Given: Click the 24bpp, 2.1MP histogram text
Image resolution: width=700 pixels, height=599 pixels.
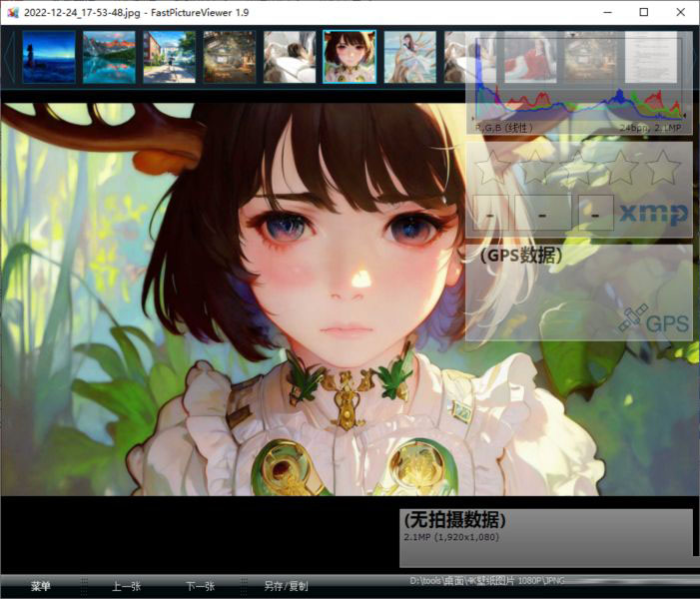Looking at the screenshot, I should pyautogui.click(x=650, y=128).
